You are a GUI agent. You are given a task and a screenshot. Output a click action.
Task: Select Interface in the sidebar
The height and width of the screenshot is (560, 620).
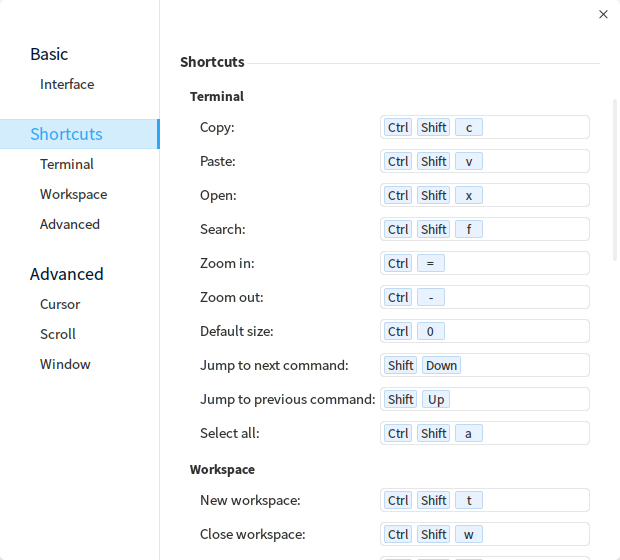[x=67, y=84]
